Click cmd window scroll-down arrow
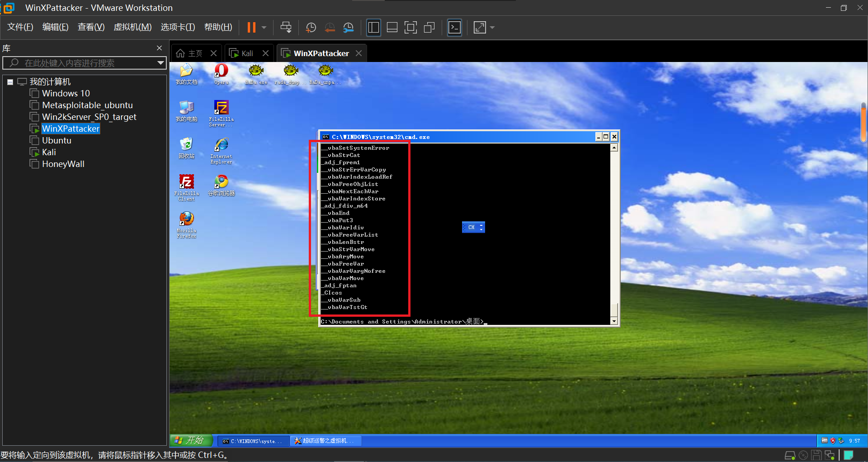The width and height of the screenshot is (868, 462). pyautogui.click(x=614, y=321)
